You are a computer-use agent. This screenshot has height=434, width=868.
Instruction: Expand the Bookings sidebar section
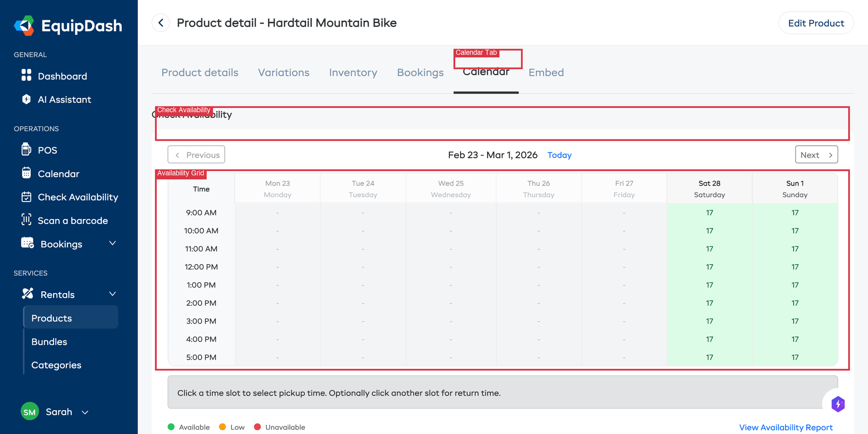tap(113, 244)
